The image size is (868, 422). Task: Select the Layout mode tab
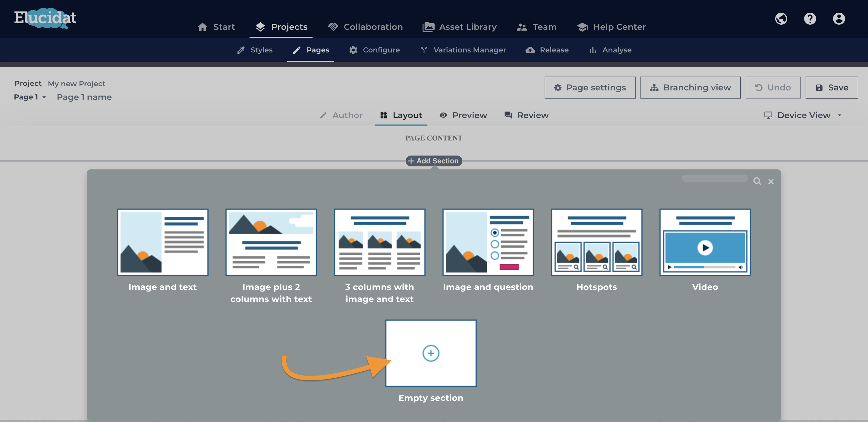point(401,115)
